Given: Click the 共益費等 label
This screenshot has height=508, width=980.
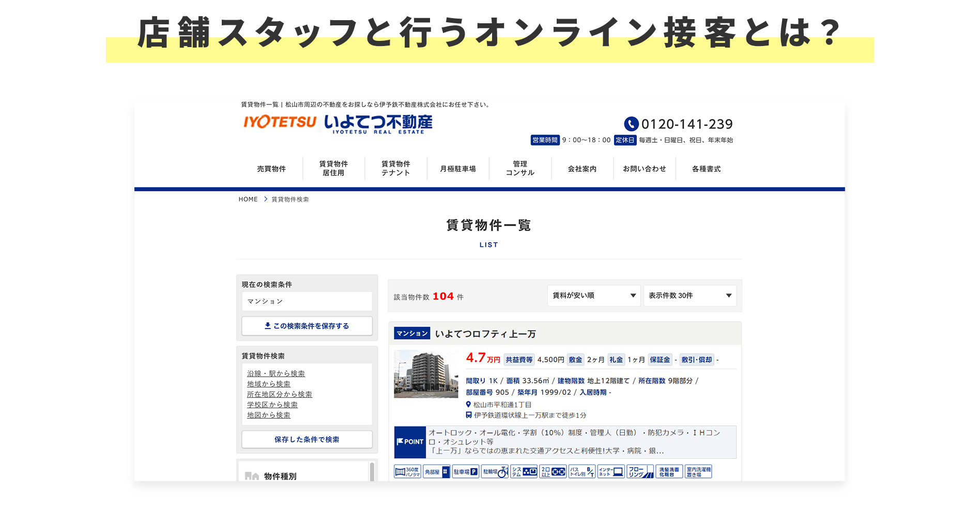Looking at the screenshot, I should click(x=519, y=360).
